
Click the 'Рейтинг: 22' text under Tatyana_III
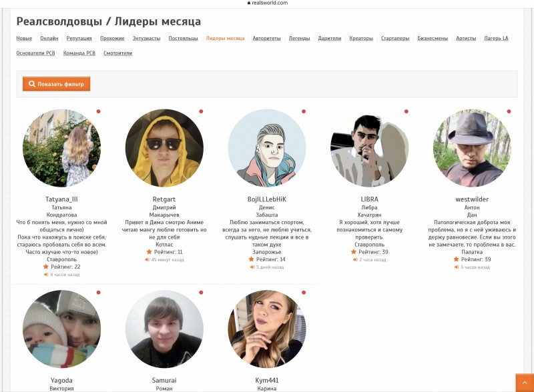pyautogui.click(x=65, y=267)
